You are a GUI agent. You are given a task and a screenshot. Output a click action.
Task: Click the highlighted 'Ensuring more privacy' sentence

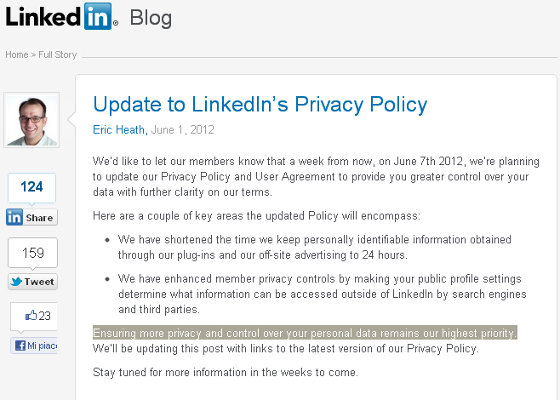click(x=305, y=333)
